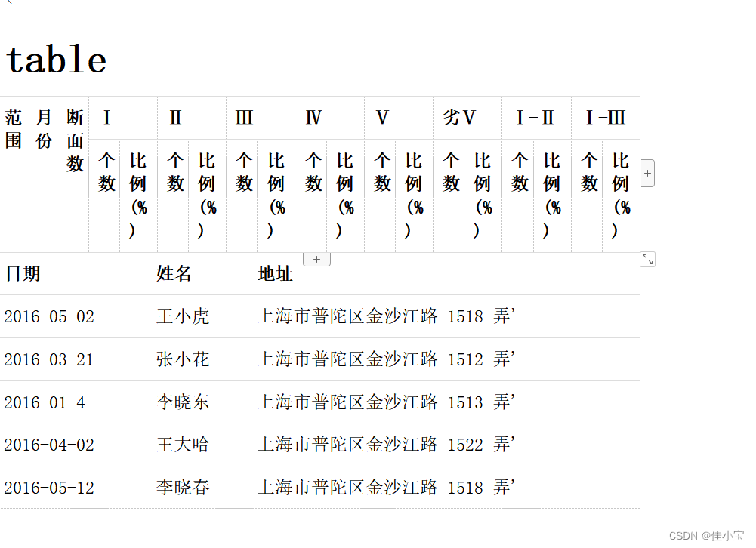Select the 王大哈 row's date 2016-04-02

(x=48, y=445)
